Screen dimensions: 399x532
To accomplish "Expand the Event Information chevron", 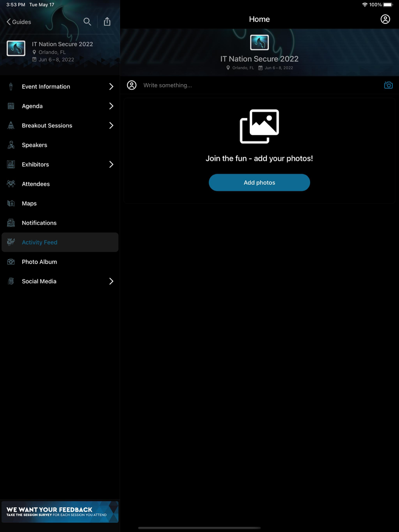I will (x=111, y=87).
